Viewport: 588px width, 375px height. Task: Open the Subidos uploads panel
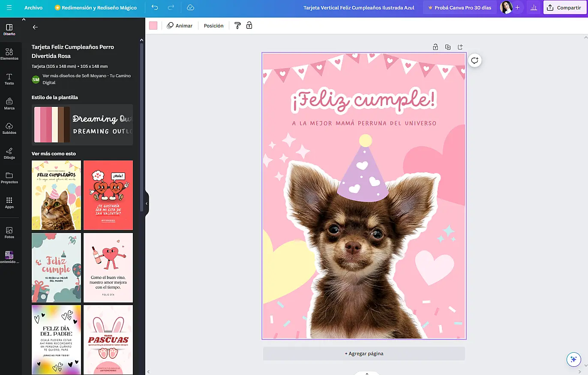(x=9, y=128)
